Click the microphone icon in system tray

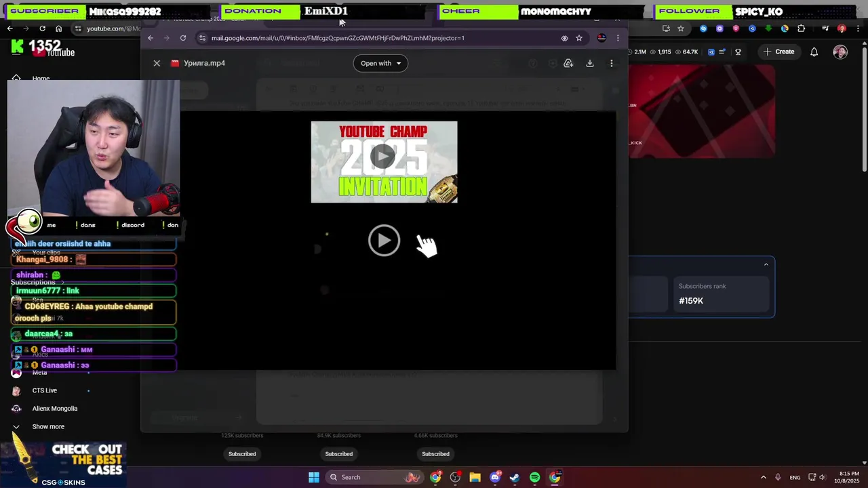coord(778,477)
